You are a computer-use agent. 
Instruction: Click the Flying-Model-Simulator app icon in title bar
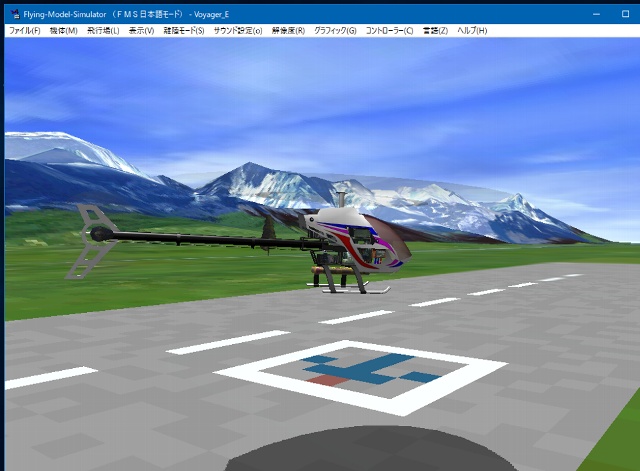pyautogui.click(x=16, y=14)
